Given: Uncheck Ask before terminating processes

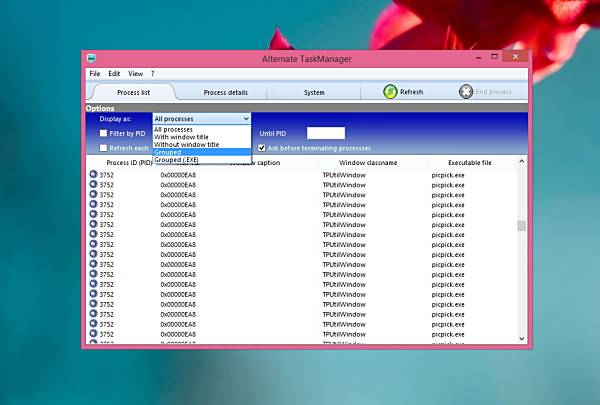Looking at the screenshot, I should 262,148.
